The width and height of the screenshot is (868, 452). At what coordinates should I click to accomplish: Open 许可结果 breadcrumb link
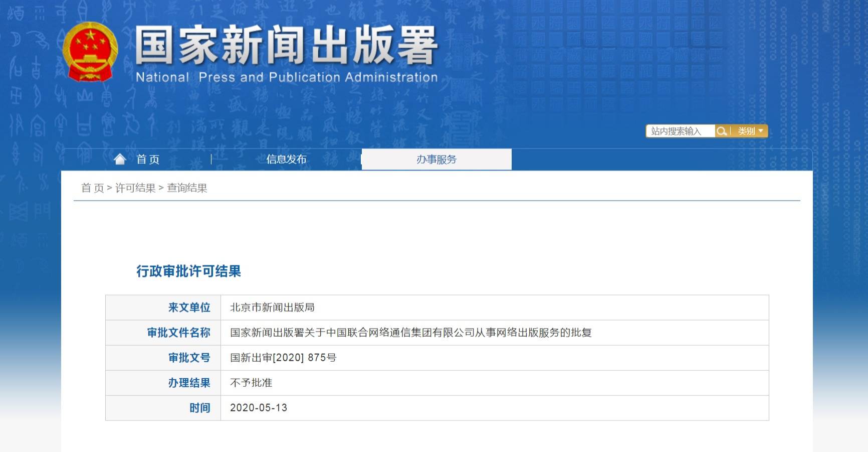(135, 188)
